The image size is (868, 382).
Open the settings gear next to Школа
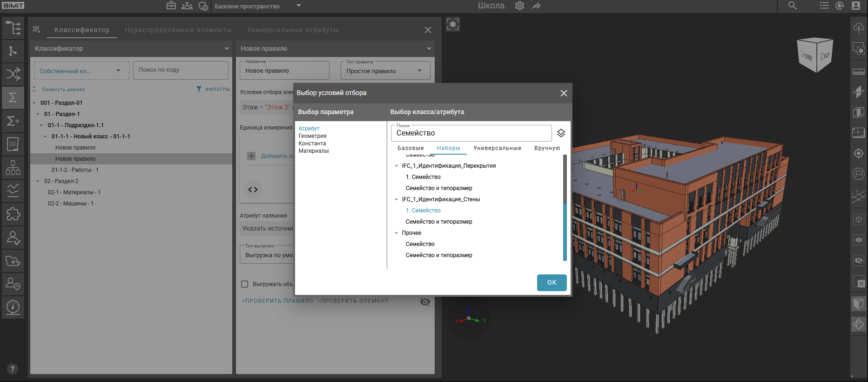point(519,6)
